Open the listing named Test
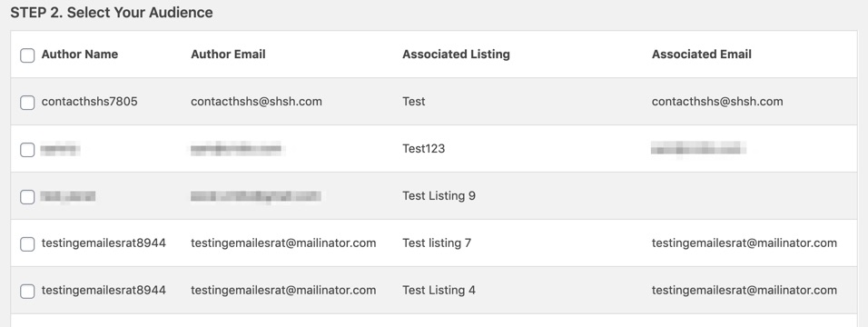The image size is (868, 327). coord(414,102)
